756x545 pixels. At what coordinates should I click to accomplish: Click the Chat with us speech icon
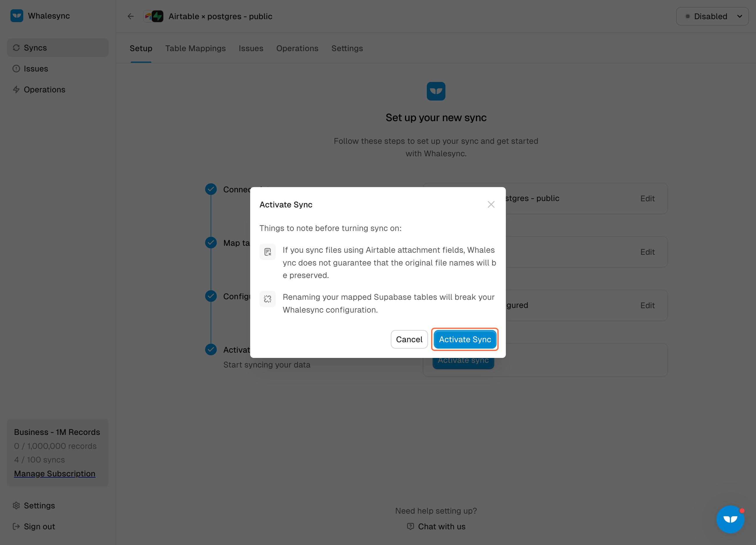[410, 527]
